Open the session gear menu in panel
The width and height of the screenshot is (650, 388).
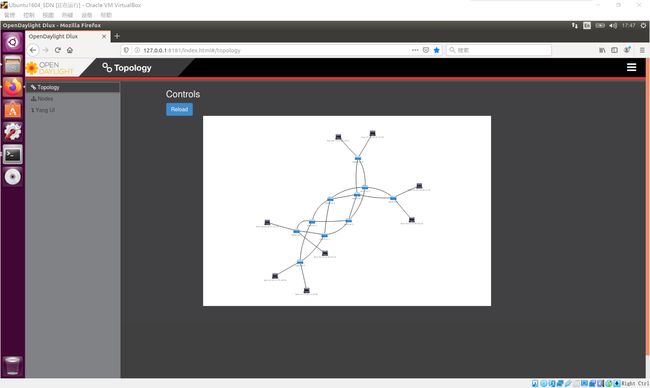coord(643,25)
